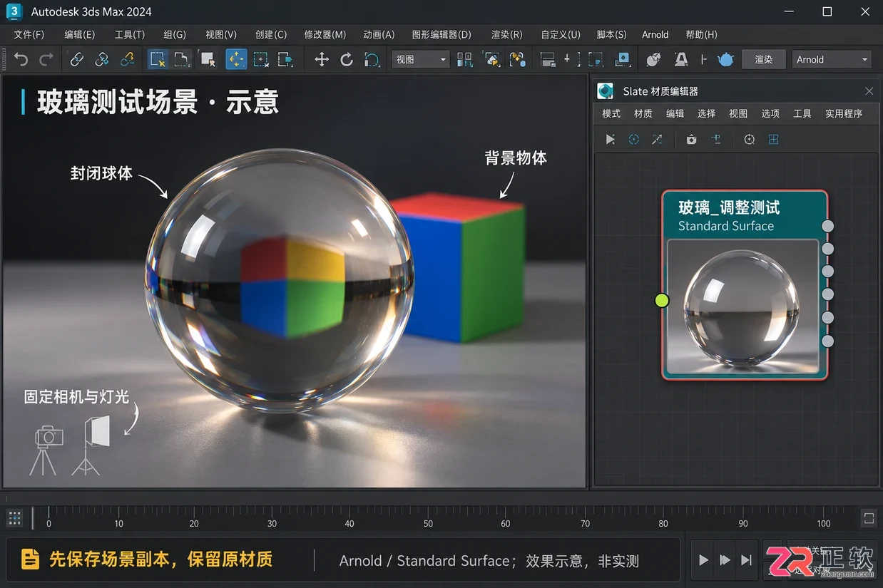The image size is (883, 588).
Task: Choose the Rectangular Selection Region icon
Action: 208,60
